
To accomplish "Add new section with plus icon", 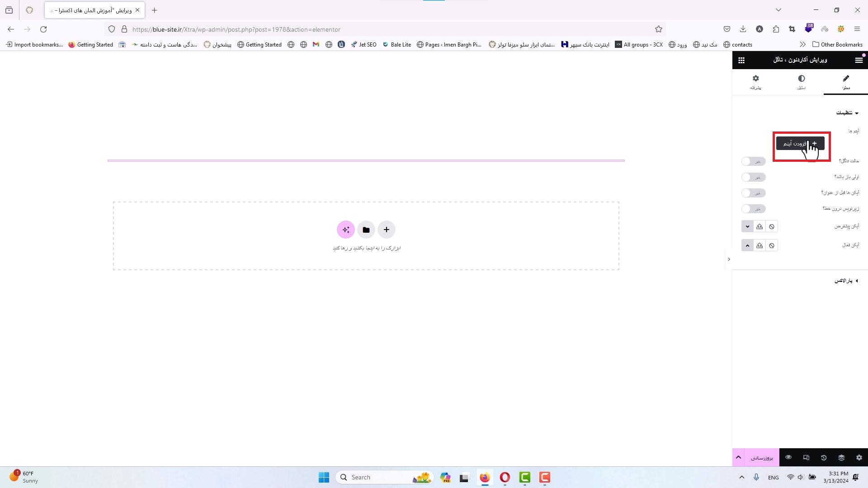I will pos(387,230).
